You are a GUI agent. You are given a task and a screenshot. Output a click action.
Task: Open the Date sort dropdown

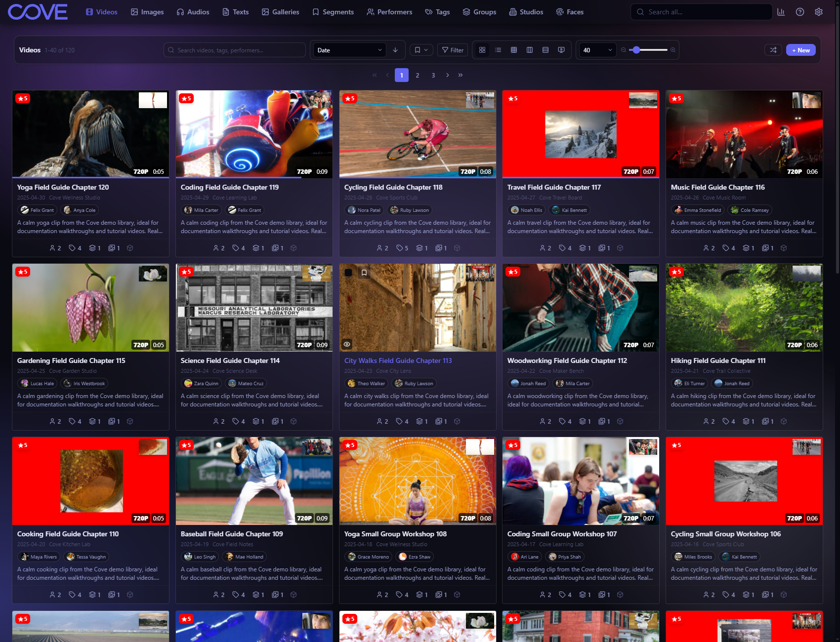349,50
